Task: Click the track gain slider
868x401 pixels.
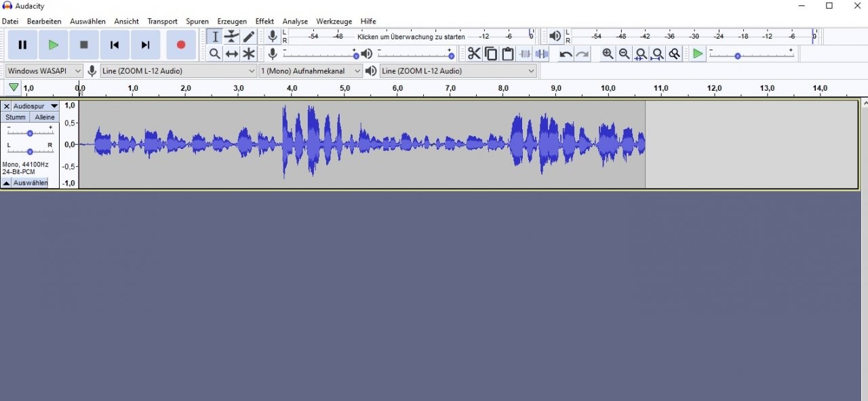Action: [30, 133]
